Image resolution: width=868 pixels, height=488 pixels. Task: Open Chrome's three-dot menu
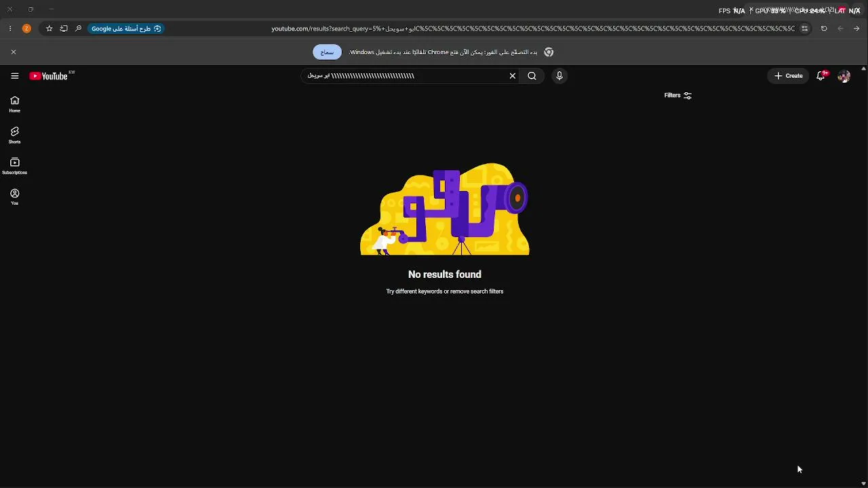(9, 28)
